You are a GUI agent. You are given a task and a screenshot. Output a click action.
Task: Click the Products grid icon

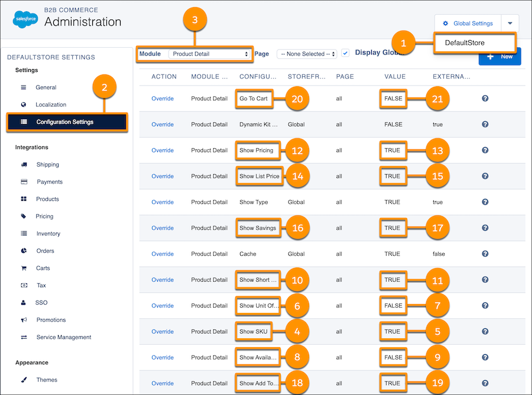coord(24,199)
